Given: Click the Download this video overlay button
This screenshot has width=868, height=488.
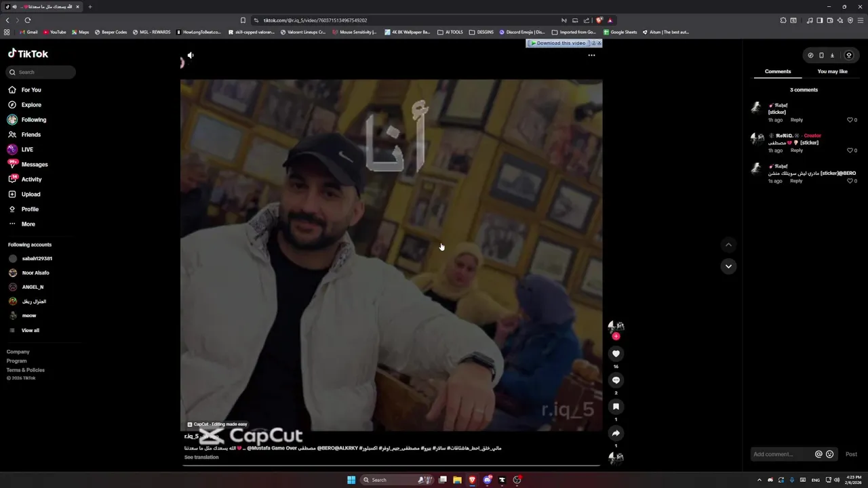Looking at the screenshot, I should click(x=557, y=43).
